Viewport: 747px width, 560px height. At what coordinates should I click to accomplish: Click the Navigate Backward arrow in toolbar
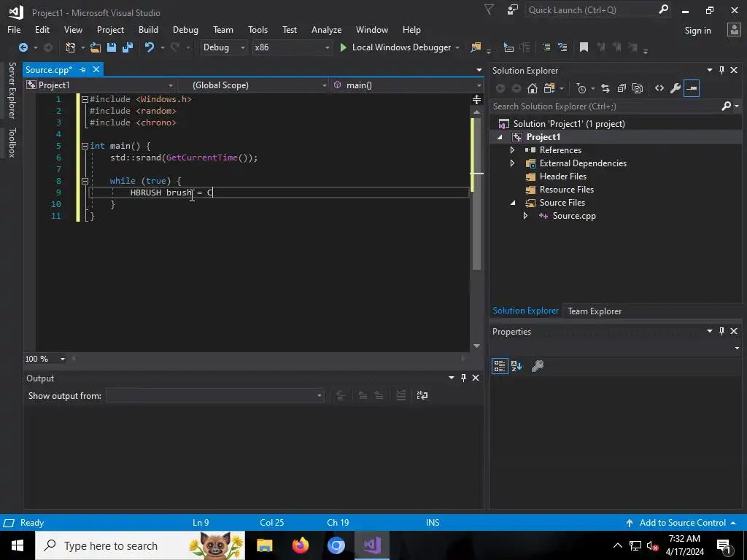(23, 47)
